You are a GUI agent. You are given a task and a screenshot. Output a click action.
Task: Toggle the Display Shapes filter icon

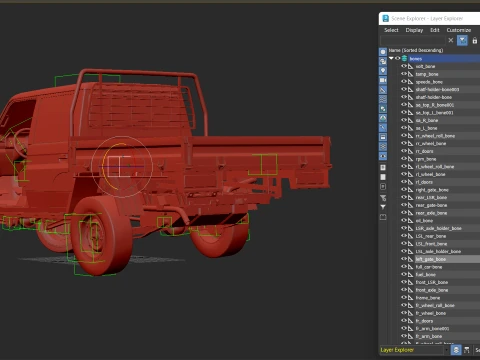pos(383,61)
